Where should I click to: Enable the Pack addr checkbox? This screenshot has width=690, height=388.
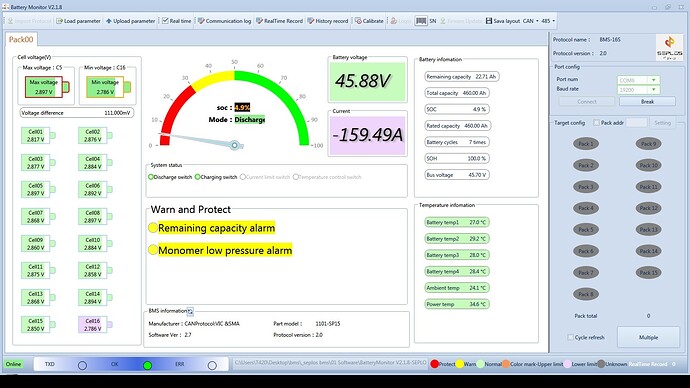point(596,123)
